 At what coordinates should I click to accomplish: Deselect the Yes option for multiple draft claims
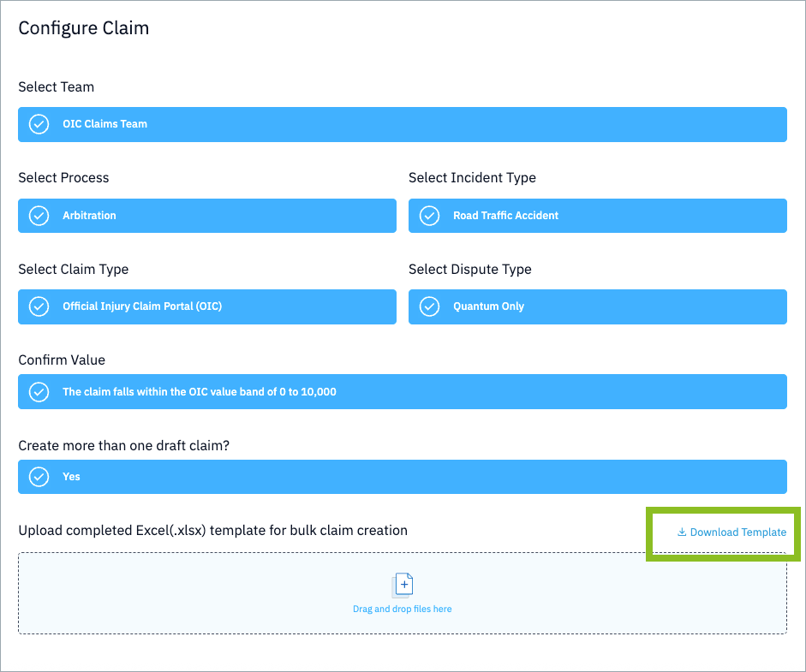403,477
